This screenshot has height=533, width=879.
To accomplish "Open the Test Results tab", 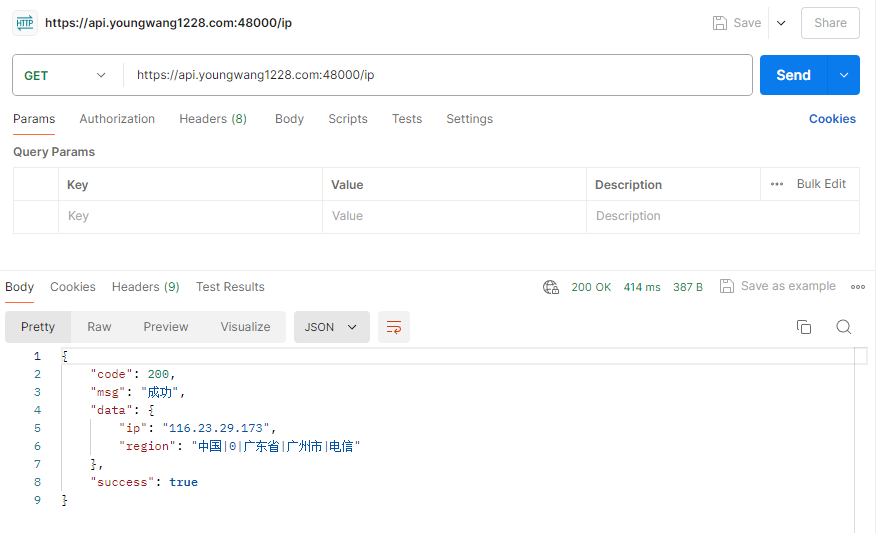I will [230, 287].
